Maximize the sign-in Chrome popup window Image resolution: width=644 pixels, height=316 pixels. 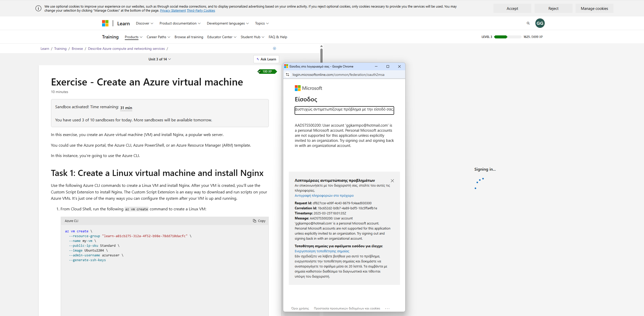(x=388, y=66)
